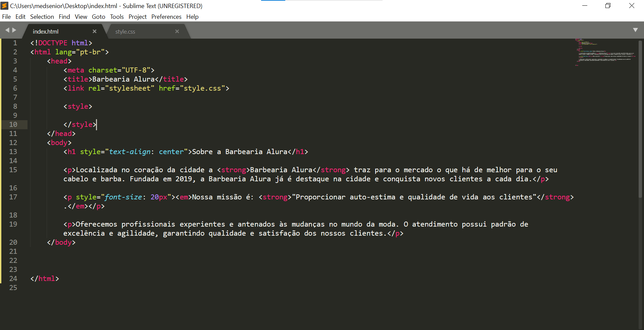Open the Selection menu
Screen dimensions: 644x330
click(x=42, y=17)
